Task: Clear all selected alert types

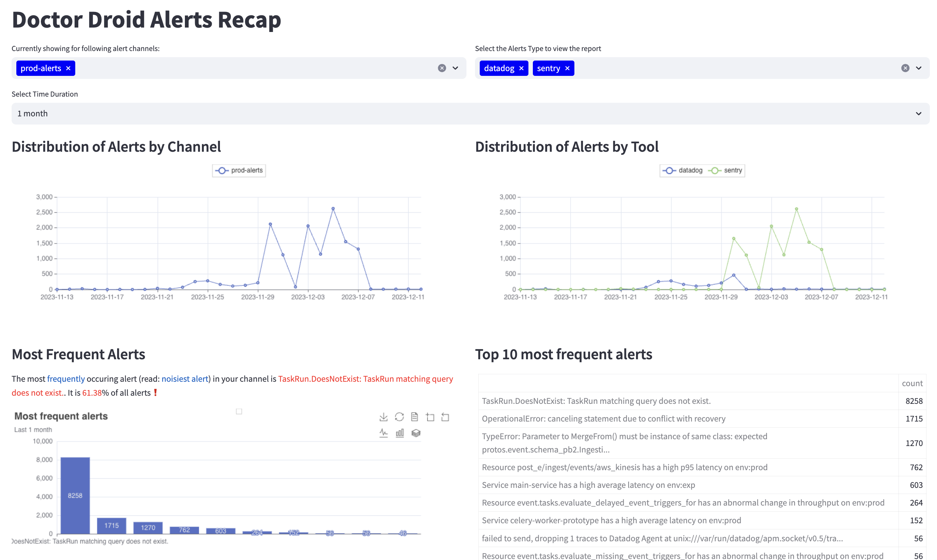Action: click(905, 68)
